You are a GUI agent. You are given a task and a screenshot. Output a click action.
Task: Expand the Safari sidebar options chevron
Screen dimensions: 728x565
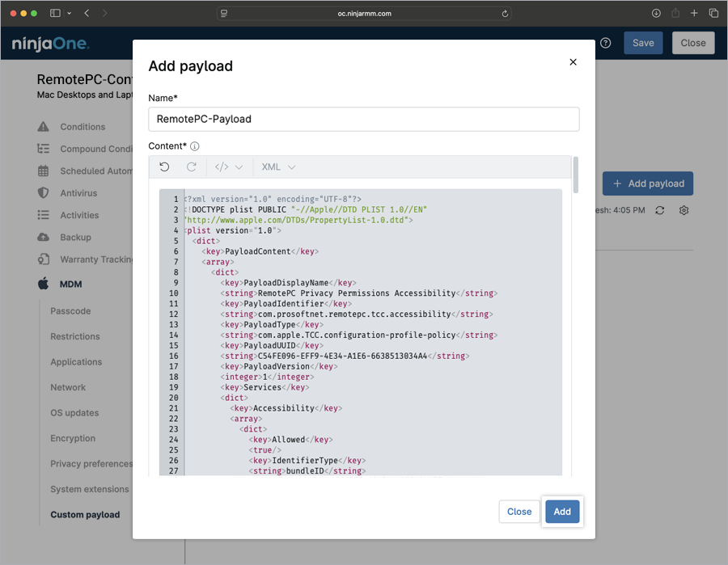pos(70,13)
